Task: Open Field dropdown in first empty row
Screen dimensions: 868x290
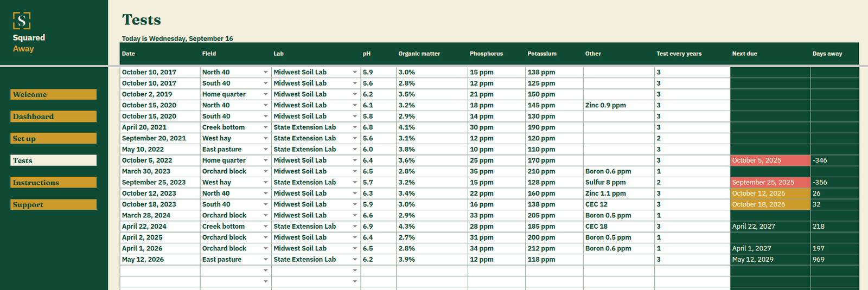Action: [266, 270]
